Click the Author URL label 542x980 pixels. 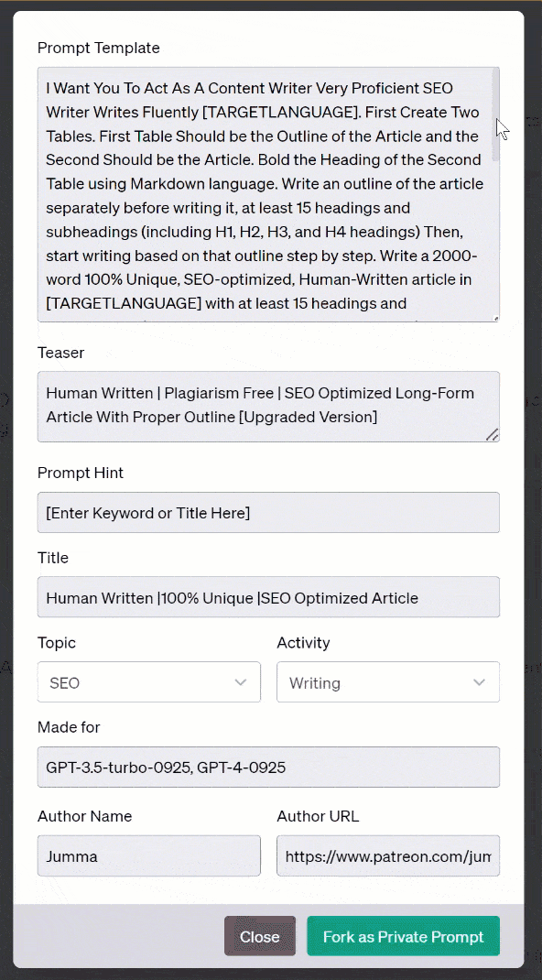click(x=318, y=816)
